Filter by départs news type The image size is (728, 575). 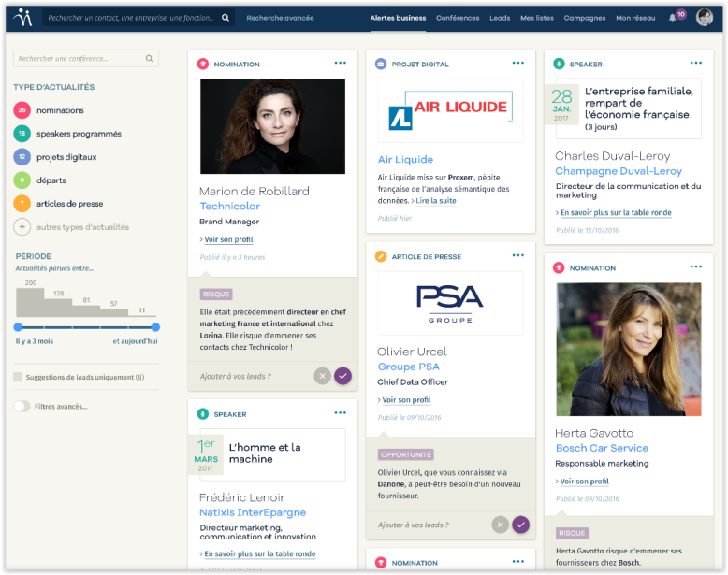51,180
